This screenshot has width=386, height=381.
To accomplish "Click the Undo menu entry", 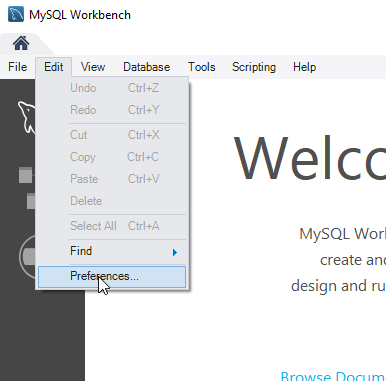I will tap(112, 88).
